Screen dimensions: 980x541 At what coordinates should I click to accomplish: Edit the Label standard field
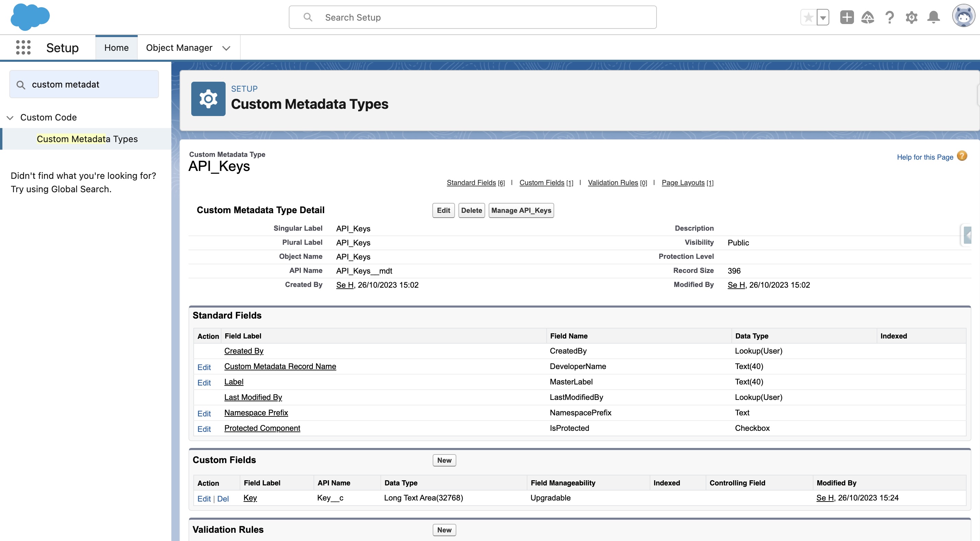(x=204, y=383)
